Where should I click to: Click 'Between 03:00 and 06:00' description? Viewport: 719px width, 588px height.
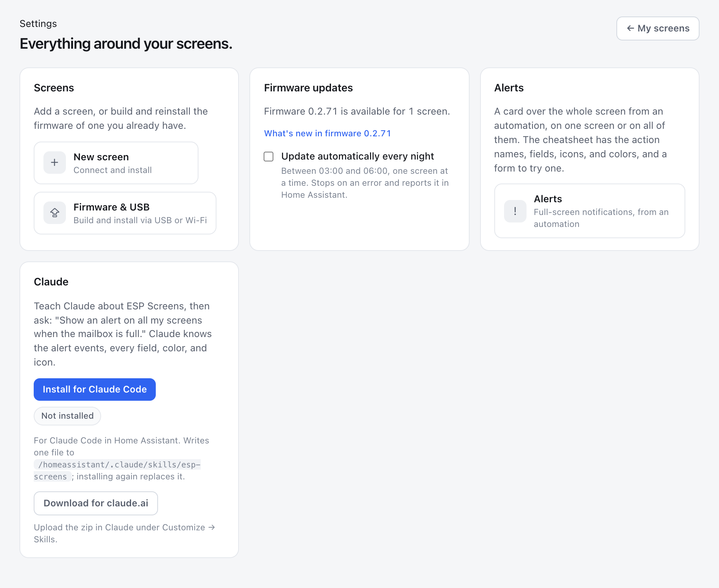pyautogui.click(x=365, y=183)
